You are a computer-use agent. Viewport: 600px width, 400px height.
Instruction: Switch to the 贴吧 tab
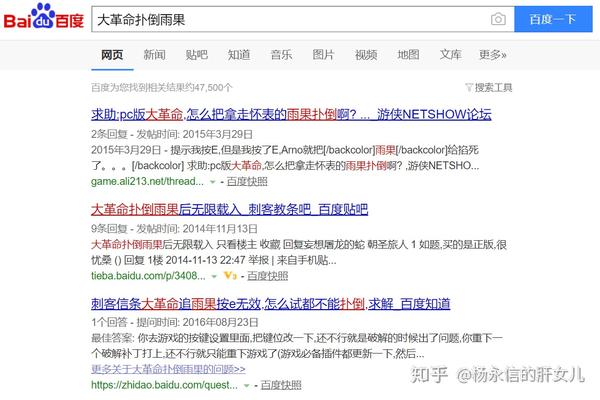(197, 55)
